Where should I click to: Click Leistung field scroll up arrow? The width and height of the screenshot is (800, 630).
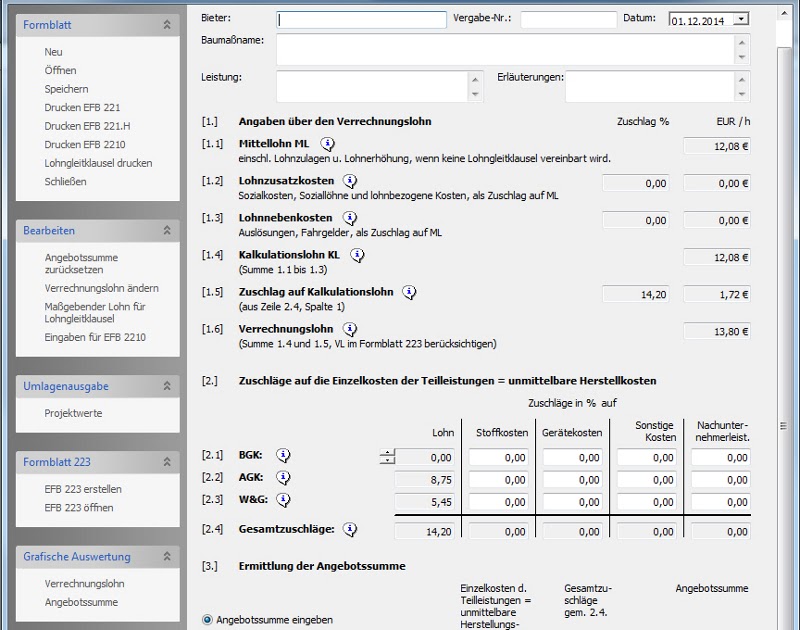click(475, 80)
